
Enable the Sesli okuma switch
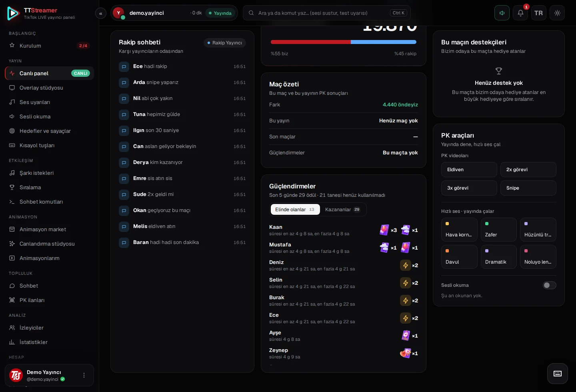tap(550, 285)
